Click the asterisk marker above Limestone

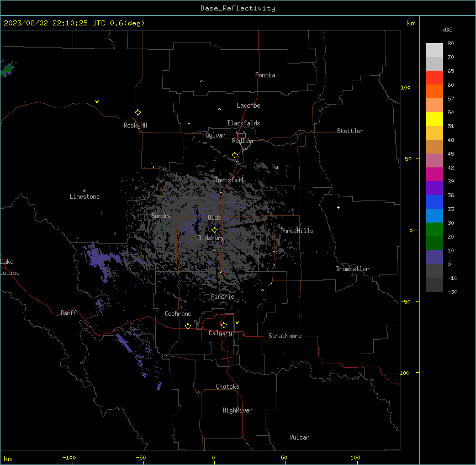point(84,191)
